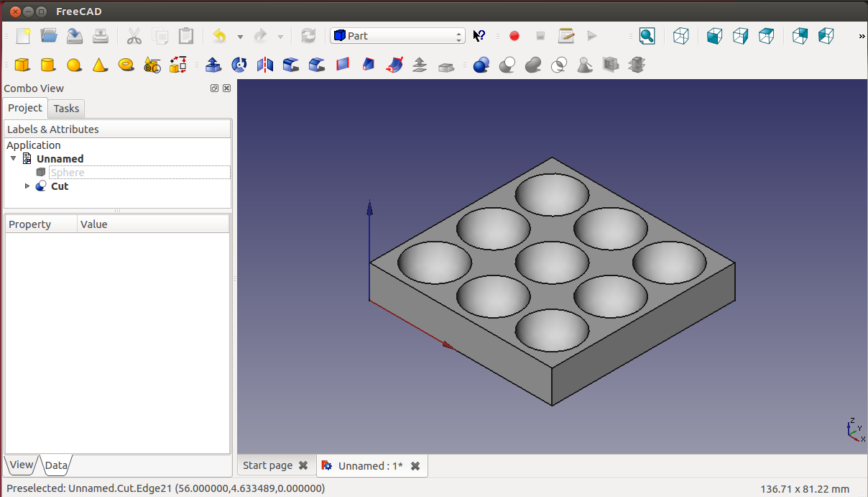Image resolution: width=868 pixels, height=497 pixels.
Task: Create a cylinder primitive
Action: point(48,65)
